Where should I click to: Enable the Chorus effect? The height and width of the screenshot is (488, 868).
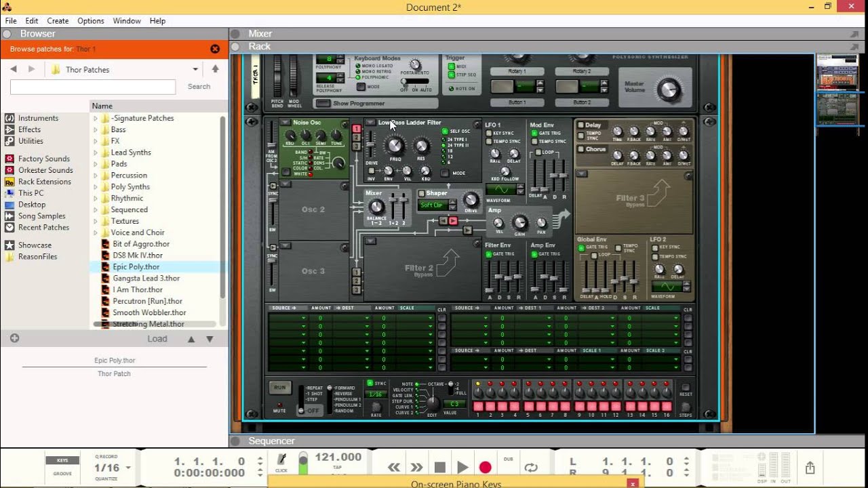(580, 149)
